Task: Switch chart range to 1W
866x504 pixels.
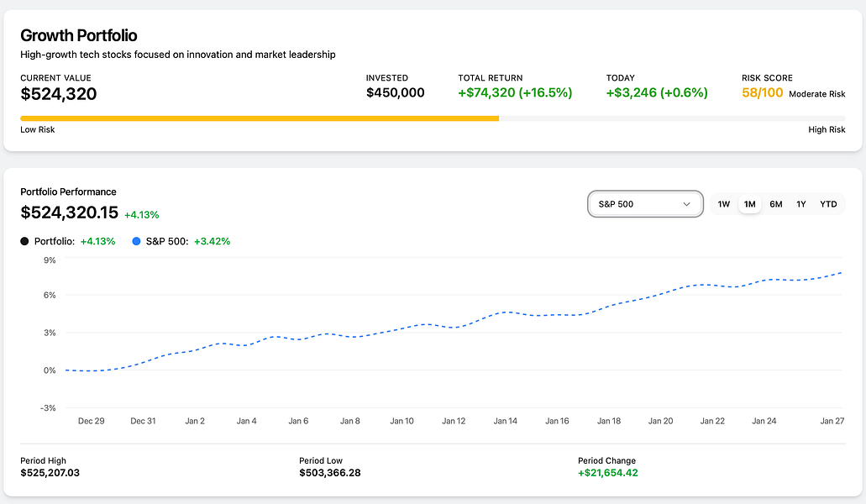Action: click(x=724, y=204)
